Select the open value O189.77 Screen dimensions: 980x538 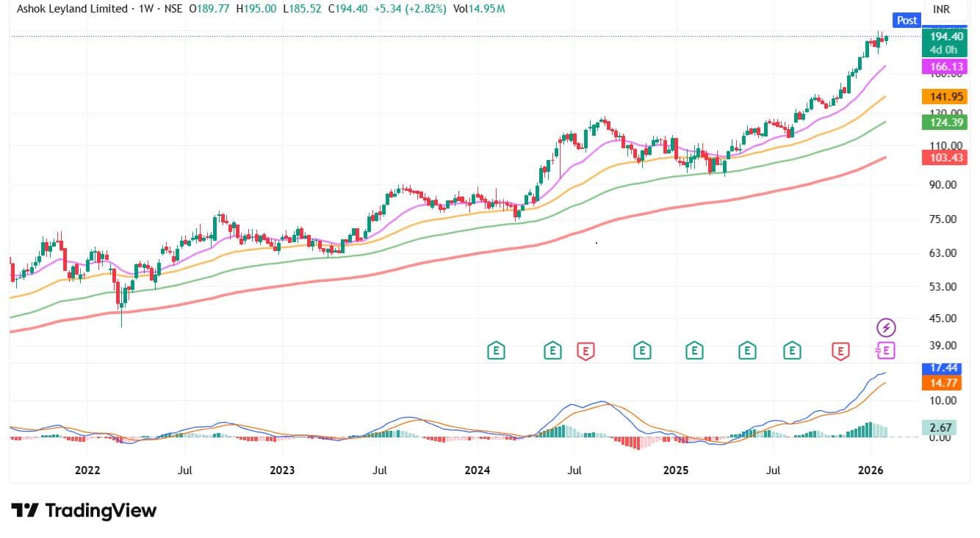209,9
